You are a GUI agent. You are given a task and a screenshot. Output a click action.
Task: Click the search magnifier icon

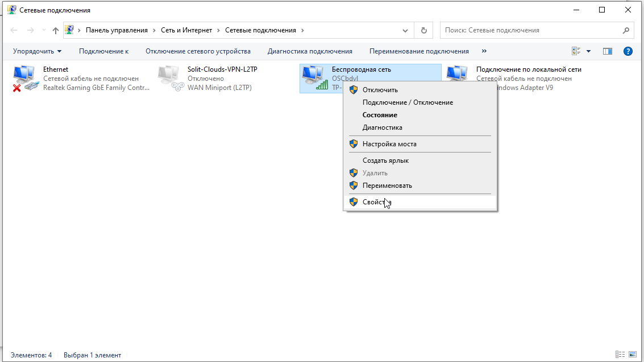pos(626,30)
